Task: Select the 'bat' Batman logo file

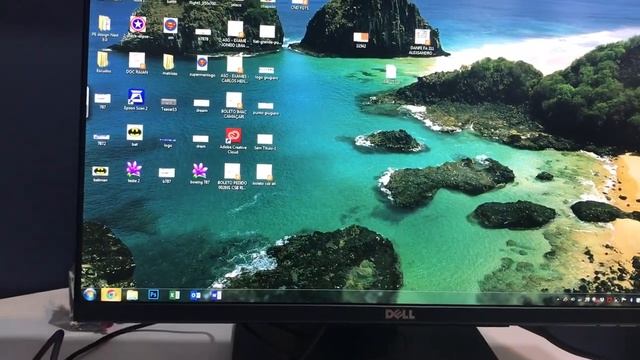Action: pos(135,136)
